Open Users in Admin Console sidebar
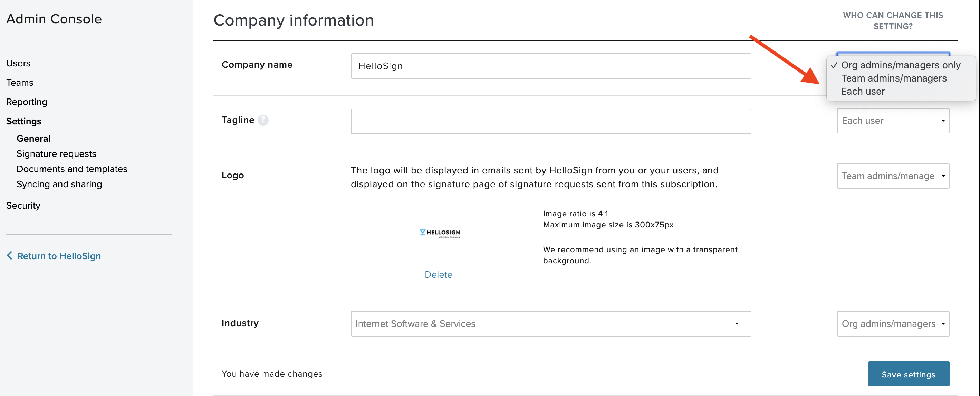980x396 pixels. [x=18, y=63]
